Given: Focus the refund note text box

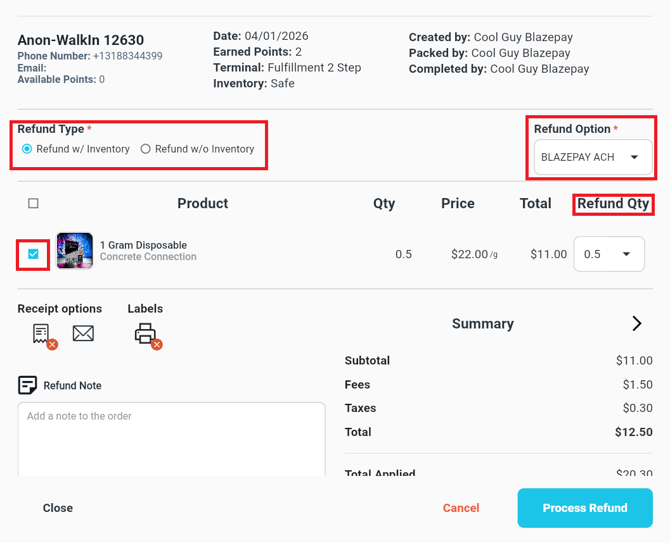Looking at the screenshot, I should click(171, 438).
